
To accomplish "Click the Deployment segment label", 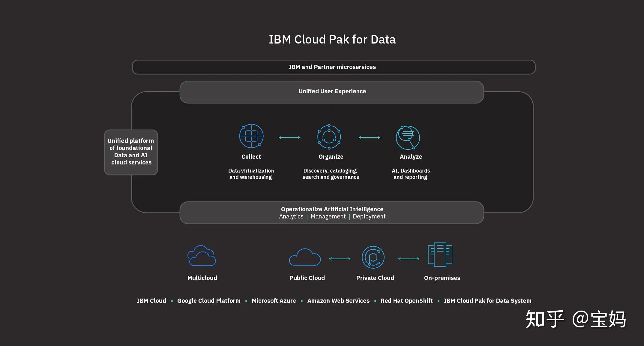I will coord(369,216).
